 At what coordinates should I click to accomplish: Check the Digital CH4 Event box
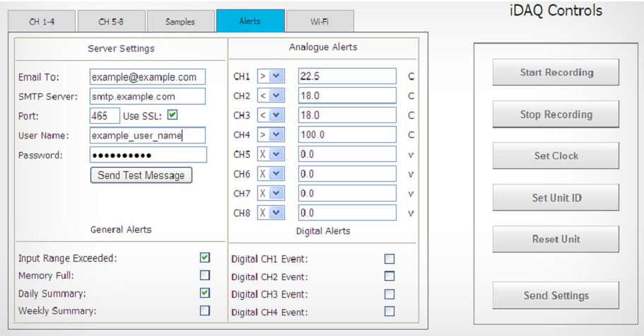390,311
